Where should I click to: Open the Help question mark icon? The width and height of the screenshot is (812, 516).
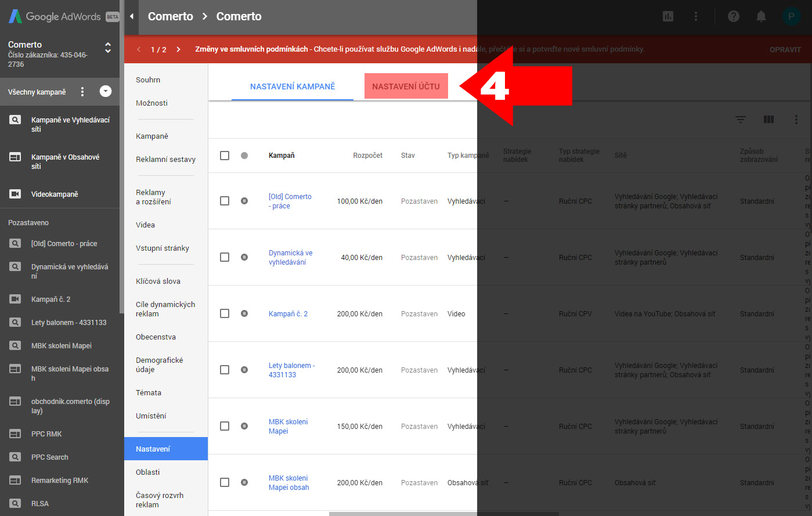click(x=734, y=17)
